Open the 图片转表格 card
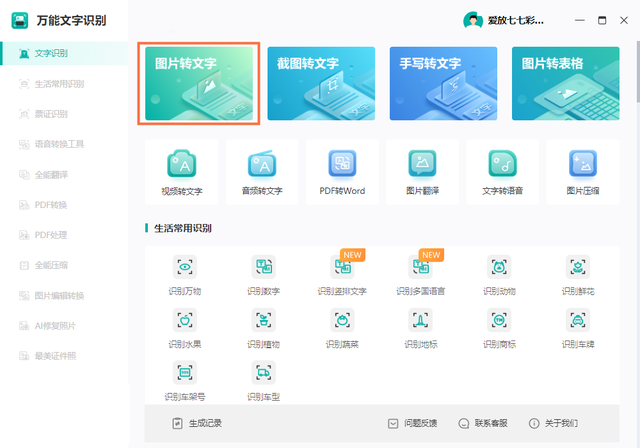Viewport: 640px width, 448px height. tap(566, 83)
